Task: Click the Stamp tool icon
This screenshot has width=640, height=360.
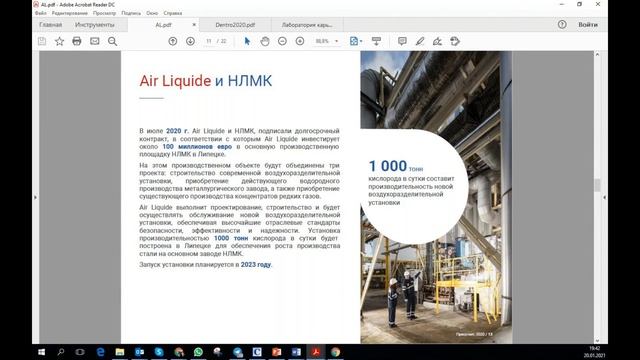Action: [455, 41]
